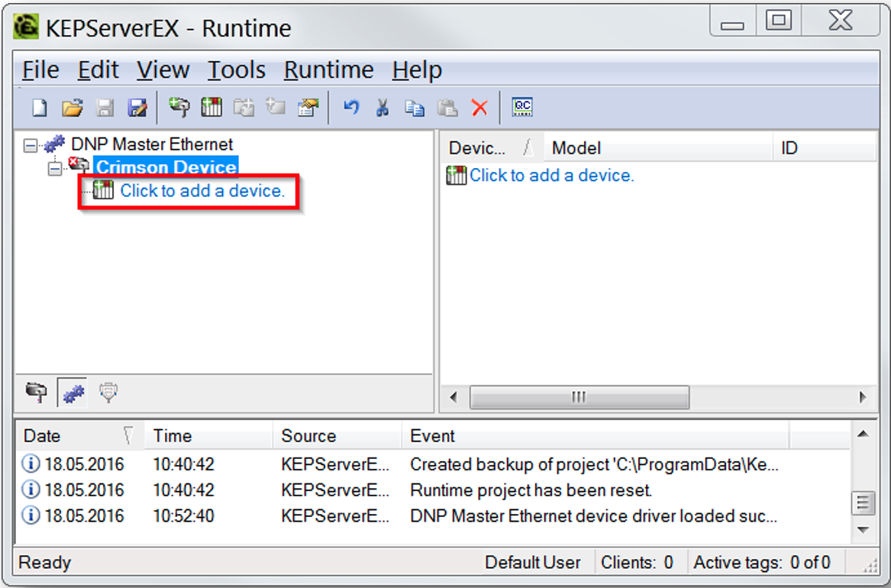Click the gear icon beside DNP Master Ethernet
Image resolution: width=891 pixels, height=588 pixels.
tap(54, 144)
